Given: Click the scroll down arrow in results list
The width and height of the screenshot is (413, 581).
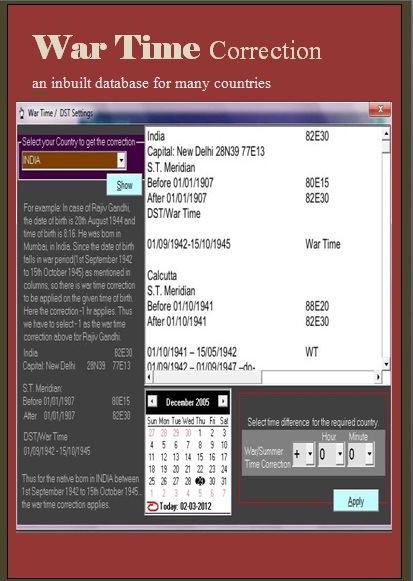Looking at the screenshot, I should (386, 364).
